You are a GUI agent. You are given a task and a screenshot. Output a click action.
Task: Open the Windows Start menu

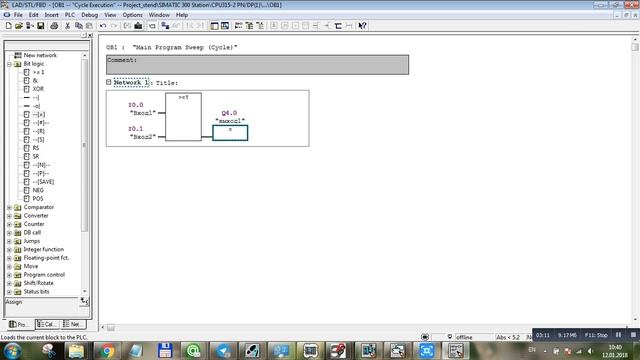12,351
